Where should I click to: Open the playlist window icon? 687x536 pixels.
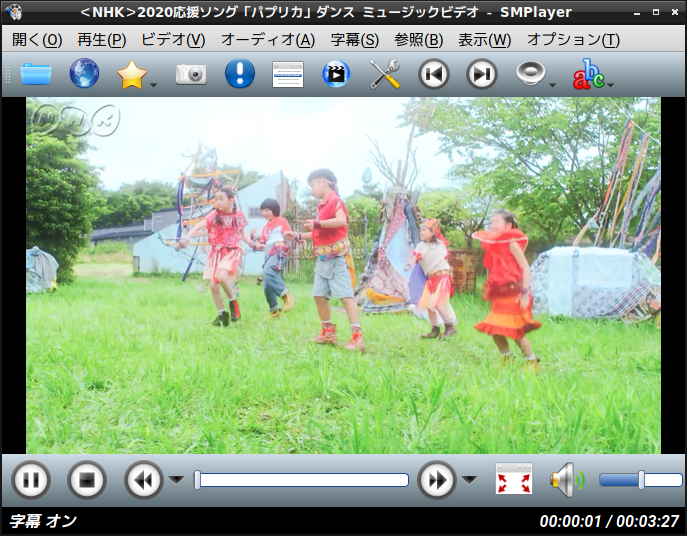(288, 74)
